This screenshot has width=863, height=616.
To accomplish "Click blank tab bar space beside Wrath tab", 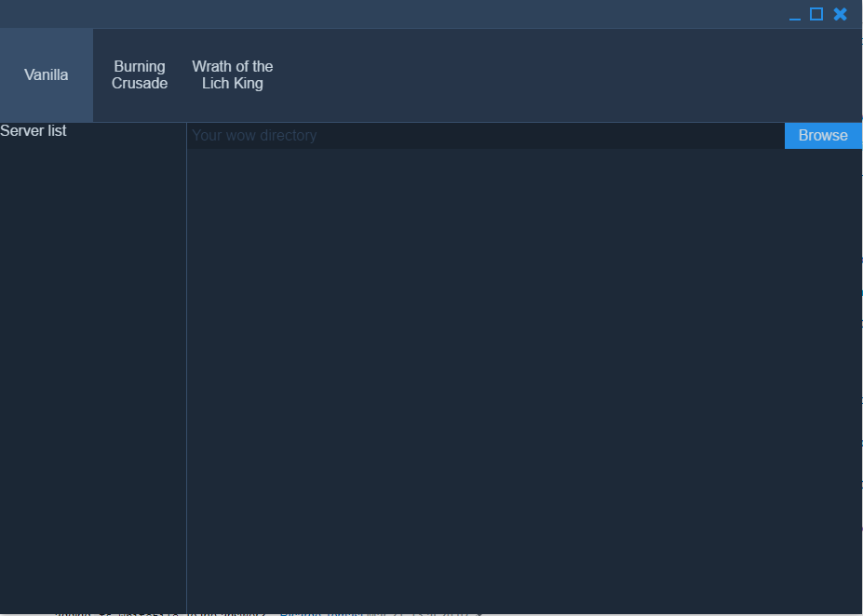I will 559,75.
